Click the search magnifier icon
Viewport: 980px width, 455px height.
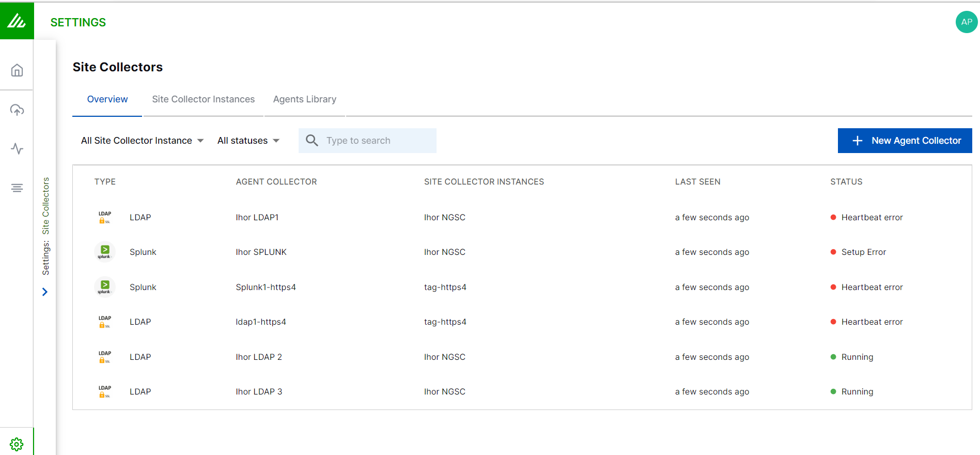click(x=312, y=140)
